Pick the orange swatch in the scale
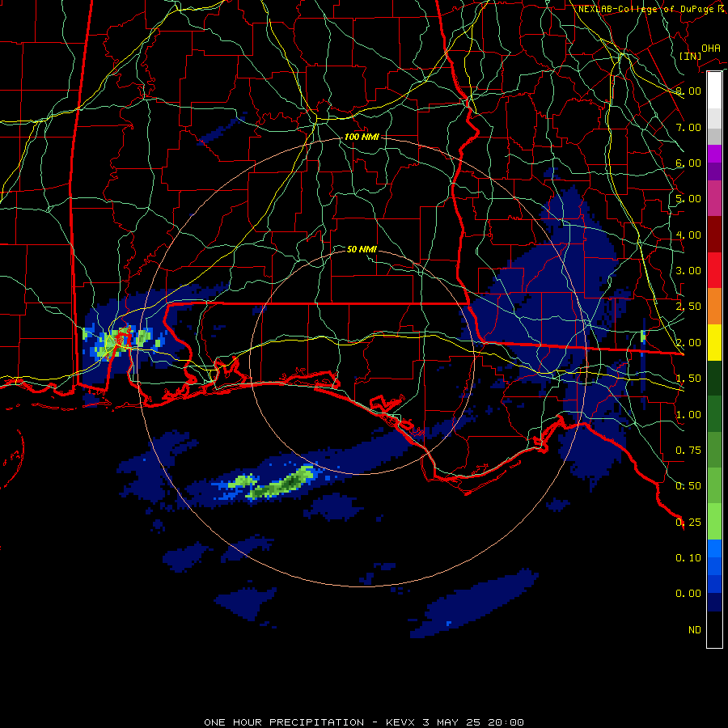 [714, 307]
